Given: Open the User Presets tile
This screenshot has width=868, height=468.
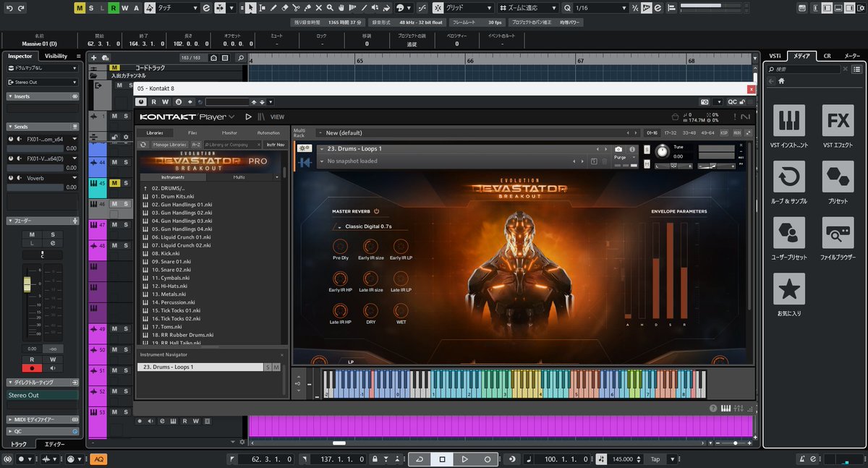Looking at the screenshot, I should [x=788, y=233].
